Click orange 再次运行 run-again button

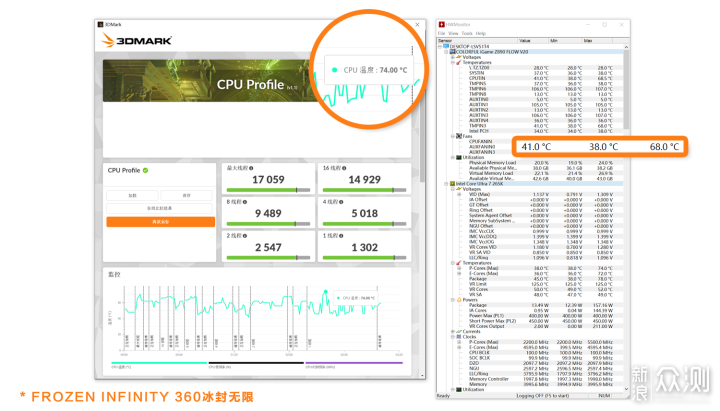(161, 222)
